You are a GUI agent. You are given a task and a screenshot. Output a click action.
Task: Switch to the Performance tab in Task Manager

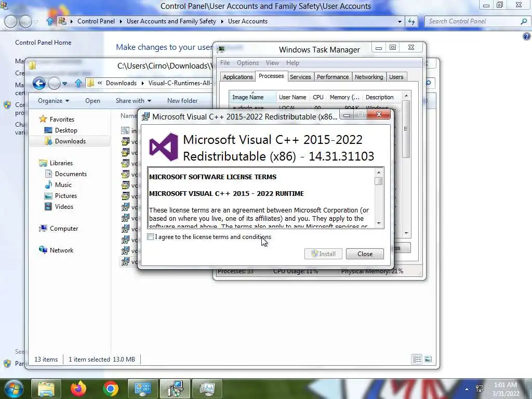point(332,77)
